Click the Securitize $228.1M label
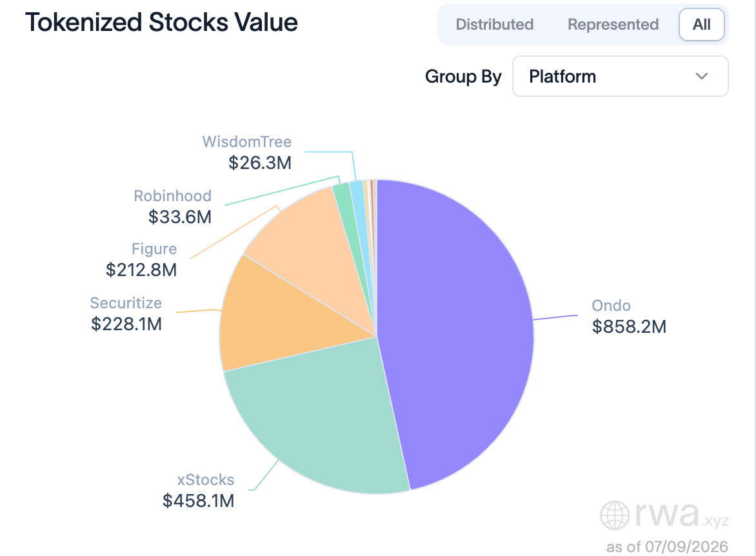756x556 pixels. (x=126, y=313)
